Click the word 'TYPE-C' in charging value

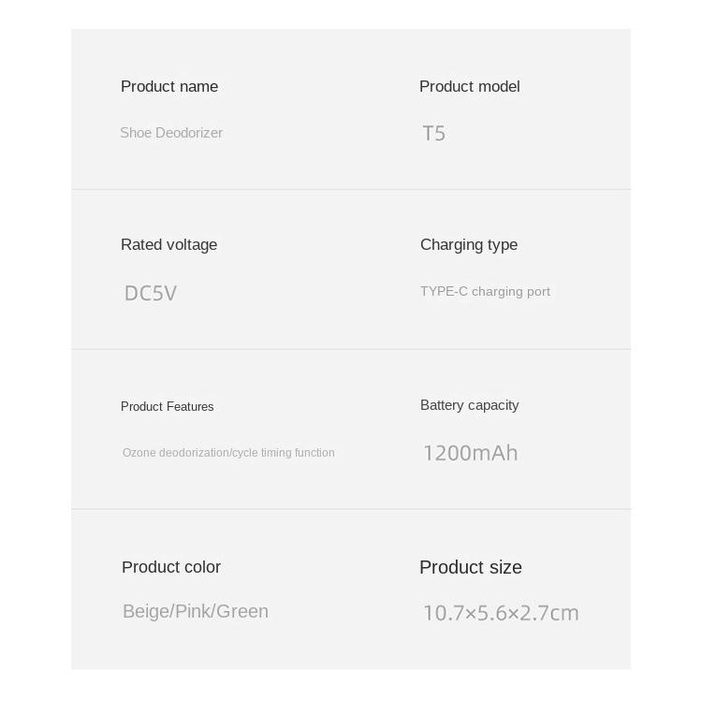coord(444,292)
